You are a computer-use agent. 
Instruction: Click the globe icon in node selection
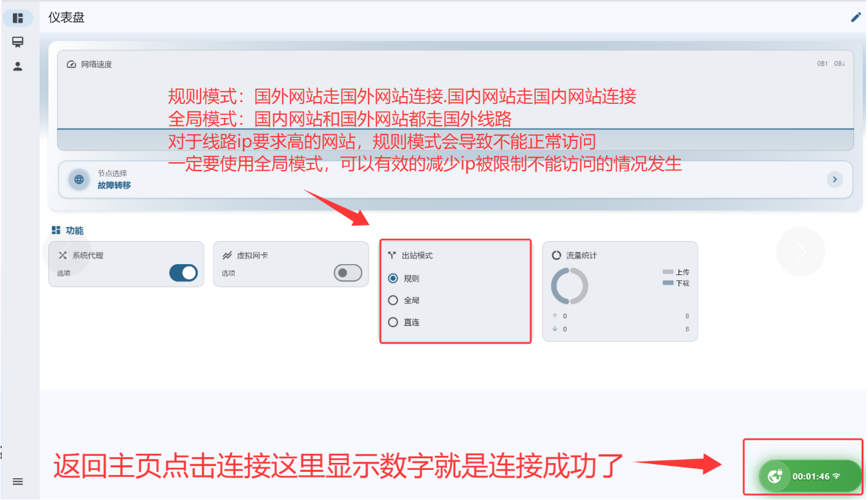pyautogui.click(x=79, y=179)
